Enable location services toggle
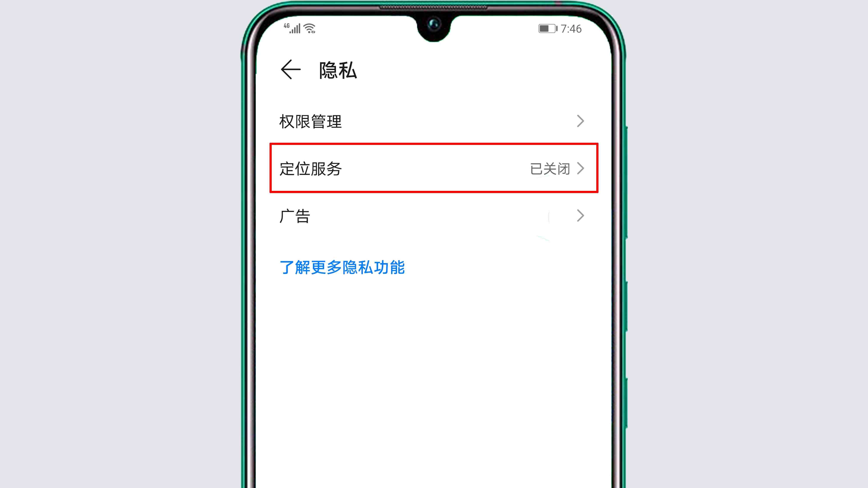Viewport: 868px width, 488px height. tap(433, 169)
